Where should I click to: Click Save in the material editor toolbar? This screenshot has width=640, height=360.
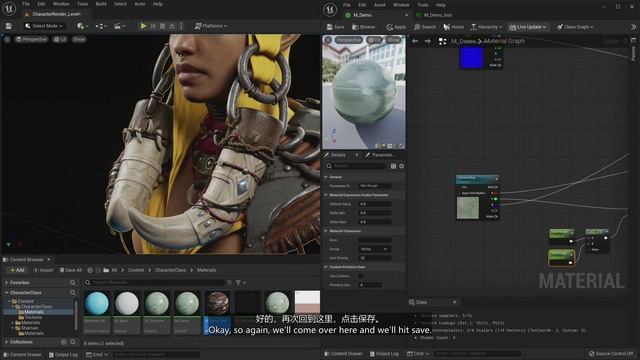point(336,27)
